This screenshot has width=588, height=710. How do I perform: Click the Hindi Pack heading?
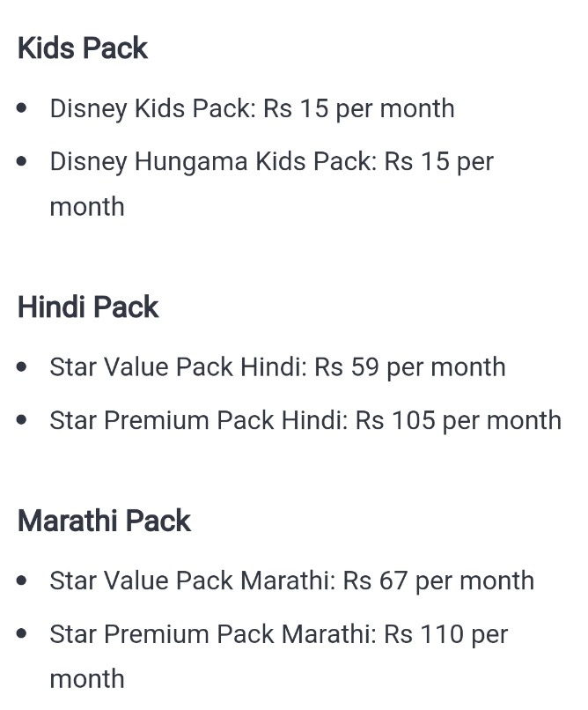point(88,307)
